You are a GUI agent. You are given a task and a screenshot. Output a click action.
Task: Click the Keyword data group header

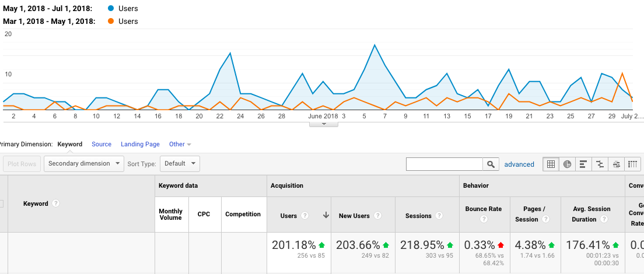178,186
